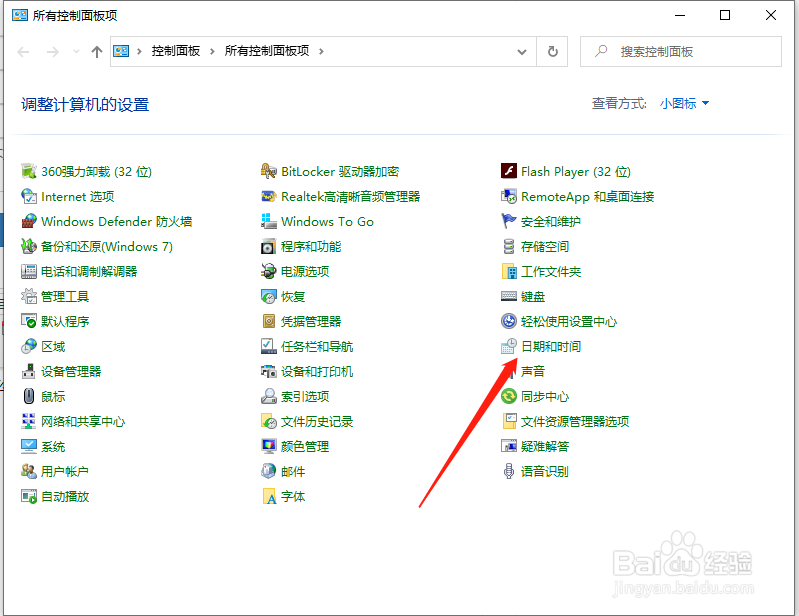Expand chevron after 所有控制面板项 breadcrumb
Screen dimensions: 799x616
coord(321,51)
